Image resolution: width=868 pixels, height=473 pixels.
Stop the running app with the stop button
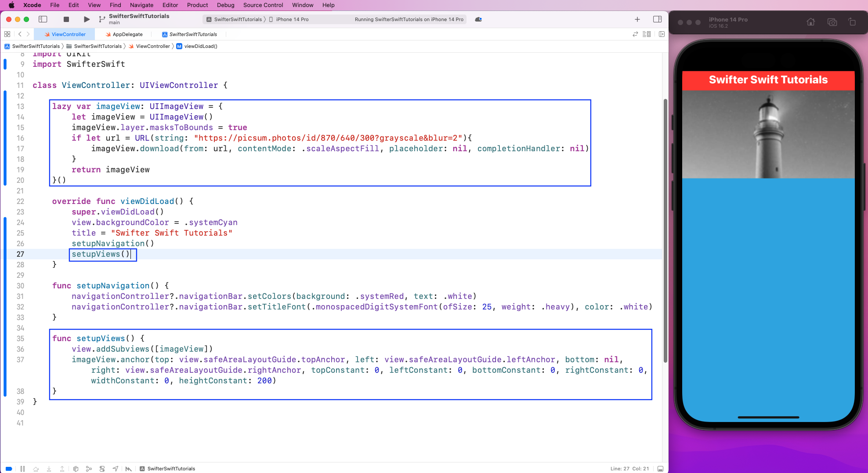pos(66,19)
